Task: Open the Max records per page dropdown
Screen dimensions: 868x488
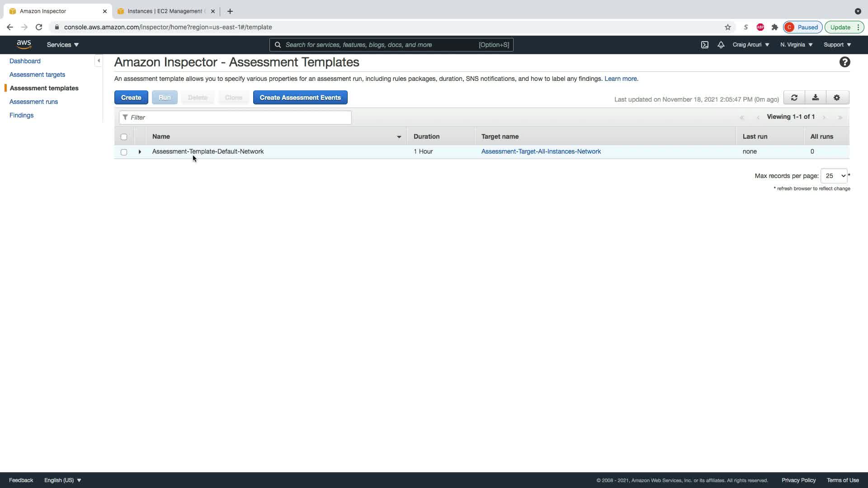Action: (x=834, y=176)
